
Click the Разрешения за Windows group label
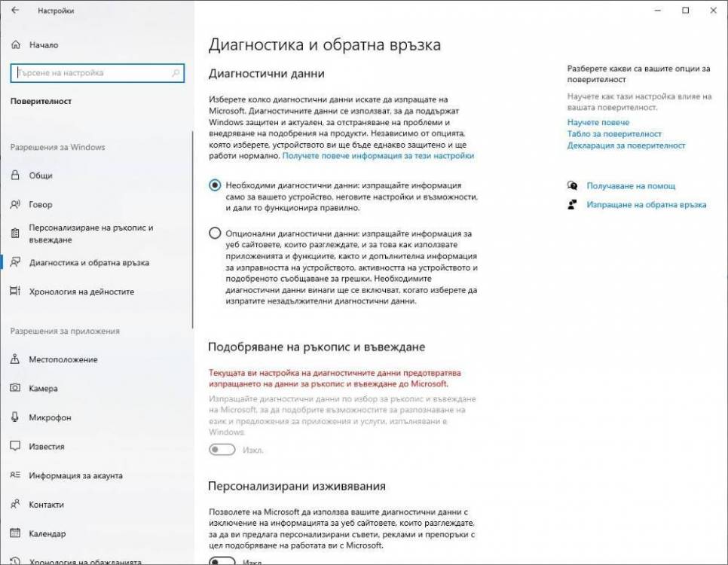(57, 147)
